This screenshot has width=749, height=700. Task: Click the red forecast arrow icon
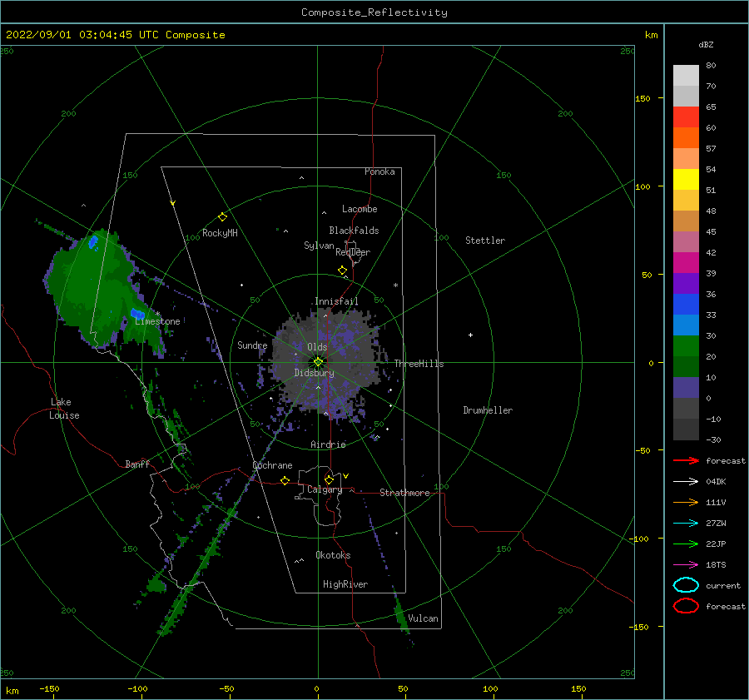coord(686,460)
